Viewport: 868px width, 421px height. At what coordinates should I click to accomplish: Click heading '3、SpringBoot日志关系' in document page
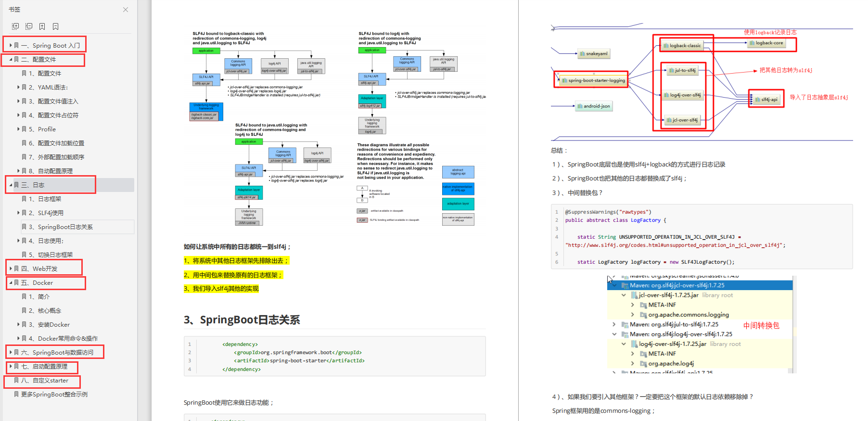pos(242,320)
